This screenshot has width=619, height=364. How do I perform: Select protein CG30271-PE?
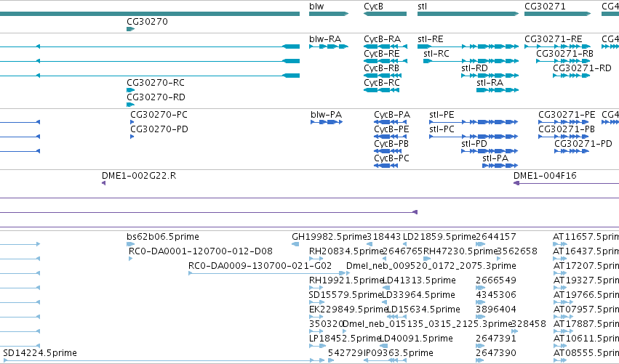pyautogui.click(x=567, y=115)
